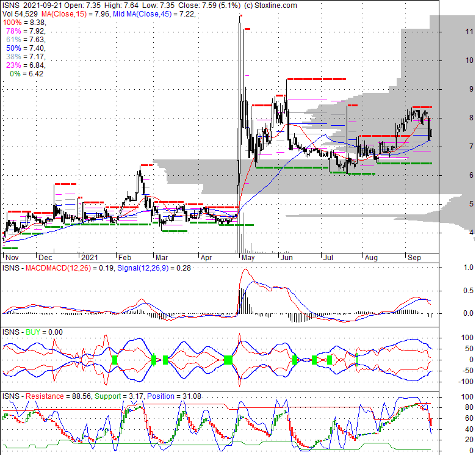Click the Mar month label on time axis
Image resolution: width=476 pixels, height=455 pixels.
pyautogui.click(x=162, y=258)
